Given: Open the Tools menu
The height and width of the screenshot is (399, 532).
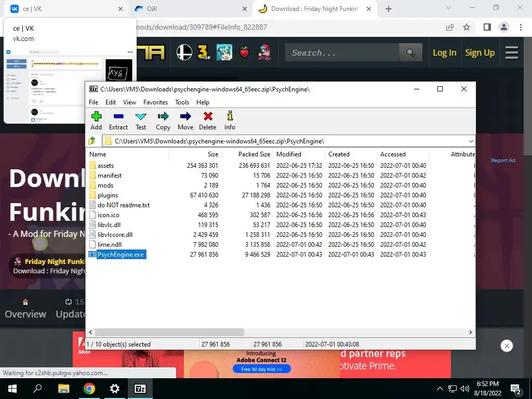Looking at the screenshot, I should pyautogui.click(x=182, y=102).
